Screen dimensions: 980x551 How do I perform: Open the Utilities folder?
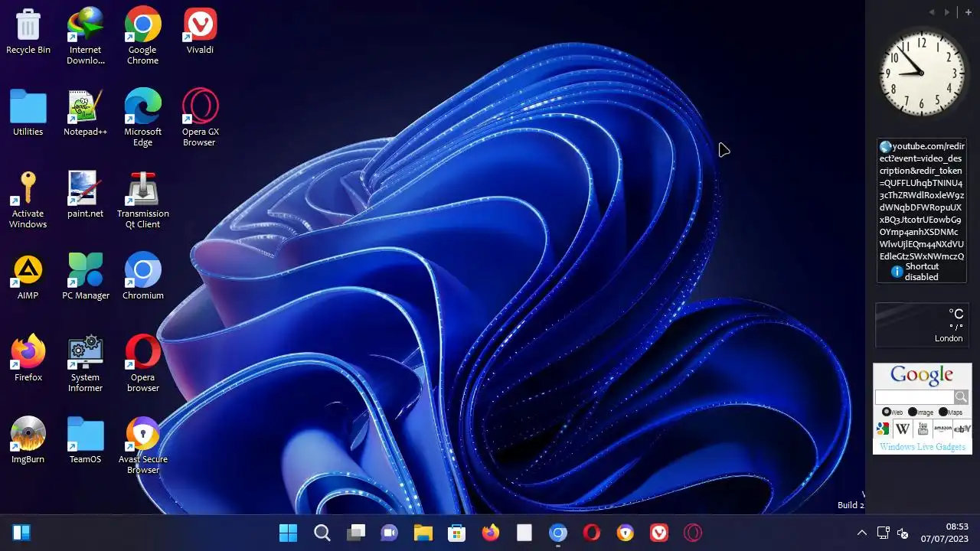pos(28,113)
